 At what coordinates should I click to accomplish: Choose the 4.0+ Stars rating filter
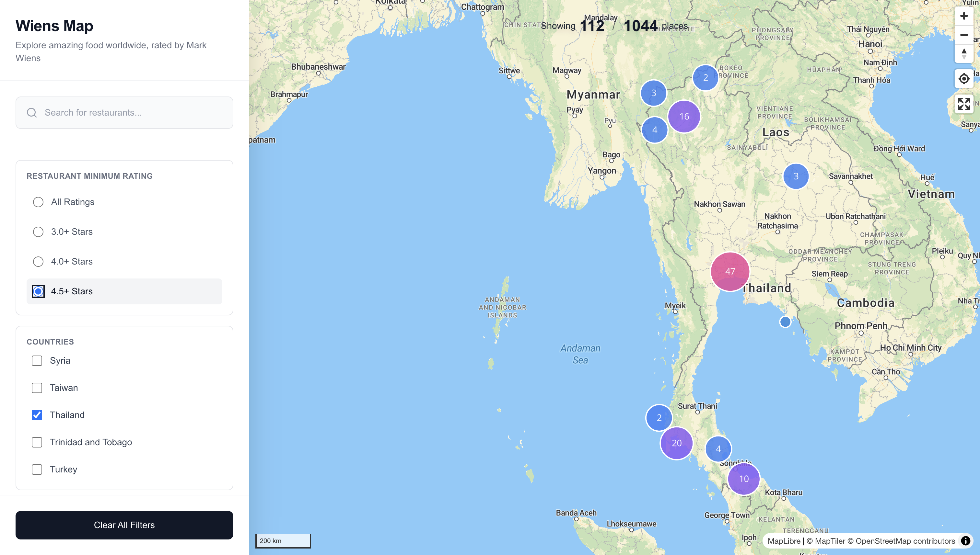point(38,262)
